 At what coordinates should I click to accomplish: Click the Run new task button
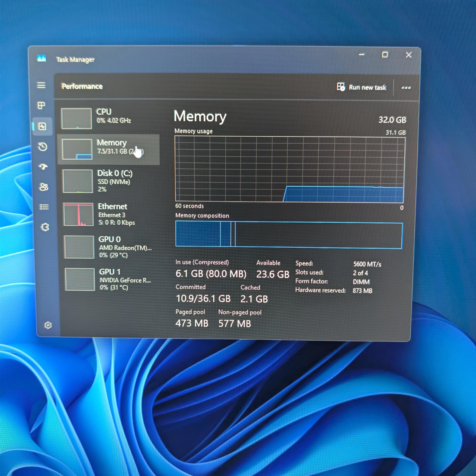361,87
